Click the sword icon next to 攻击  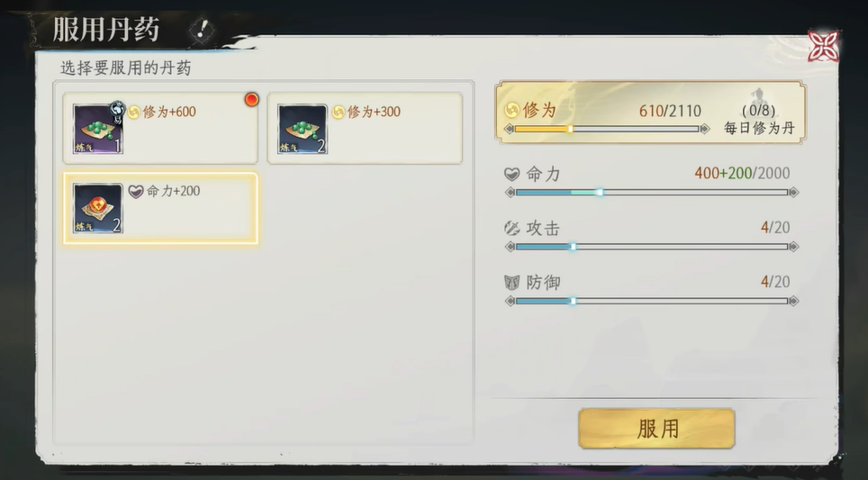tap(512, 228)
